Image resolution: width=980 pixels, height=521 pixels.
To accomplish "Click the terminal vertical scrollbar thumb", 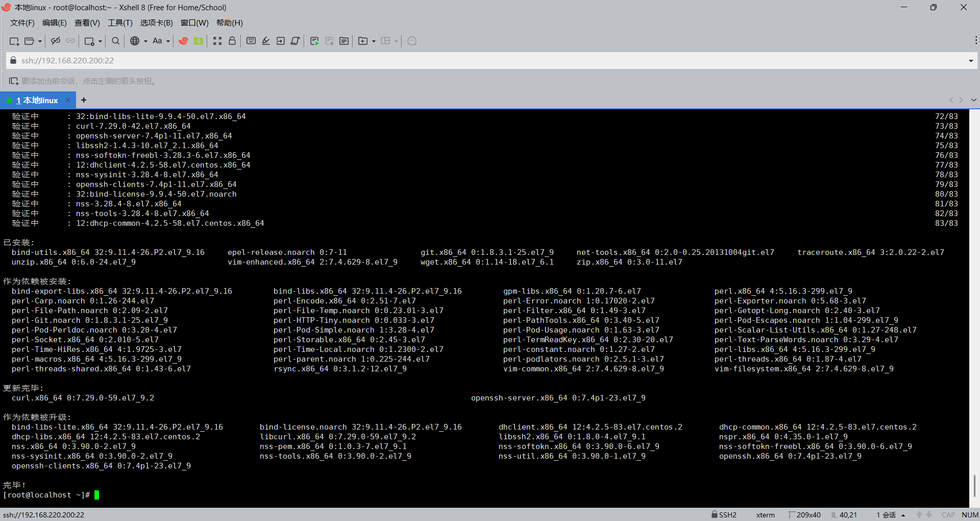I will [x=974, y=486].
